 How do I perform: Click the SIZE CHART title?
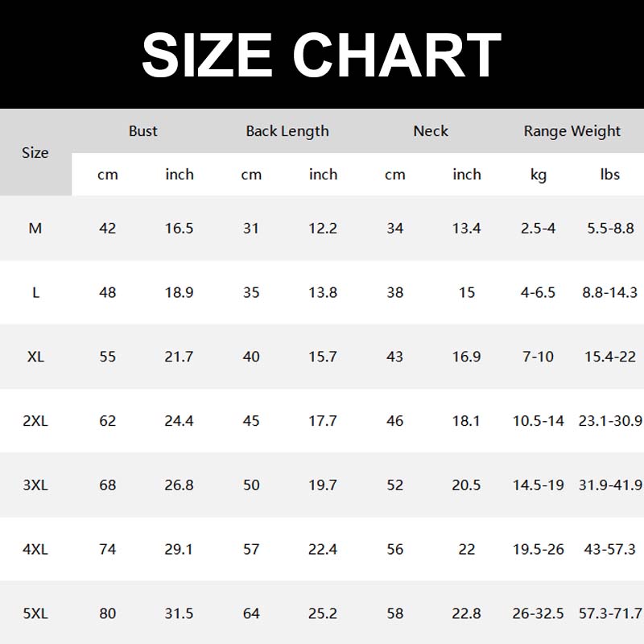pyautogui.click(x=321, y=55)
